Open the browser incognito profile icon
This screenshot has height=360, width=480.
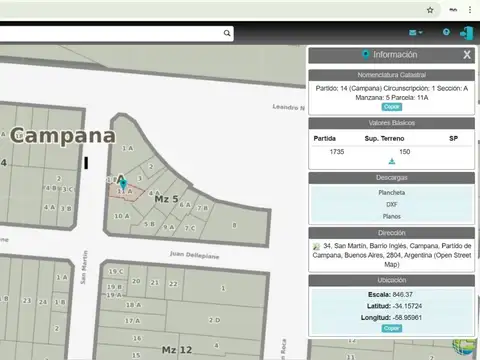453,10
